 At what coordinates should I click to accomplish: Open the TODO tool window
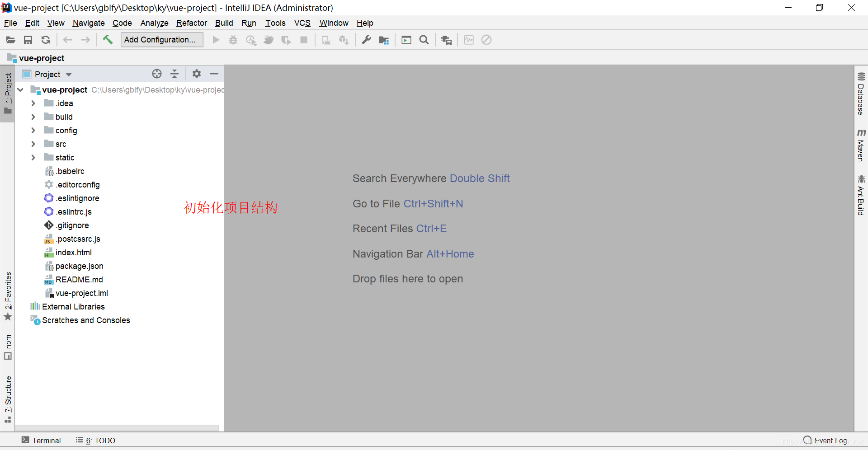click(x=95, y=441)
